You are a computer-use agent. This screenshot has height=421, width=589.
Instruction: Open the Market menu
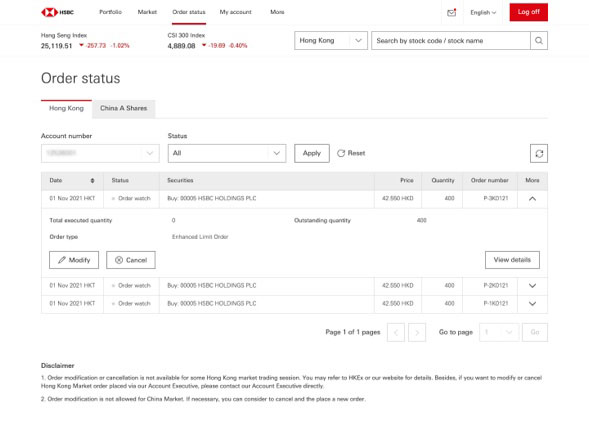pos(147,12)
